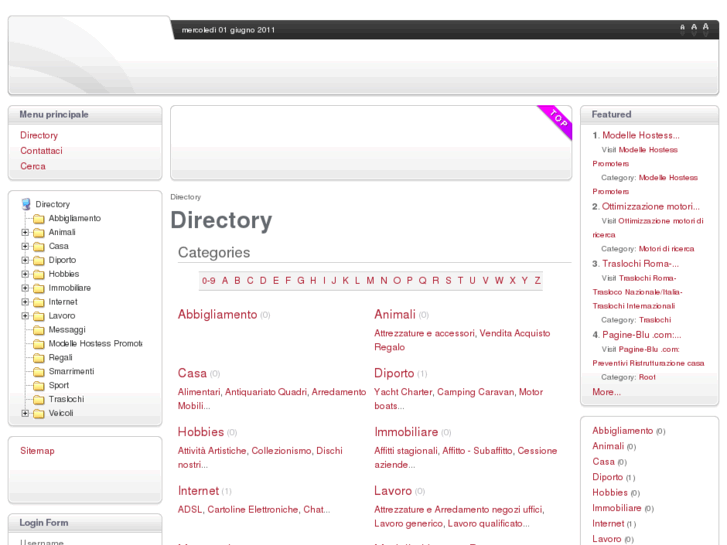727x545 pixels.
Task: Open Contattaci in the main menu
Action: [x=41, y=151]
